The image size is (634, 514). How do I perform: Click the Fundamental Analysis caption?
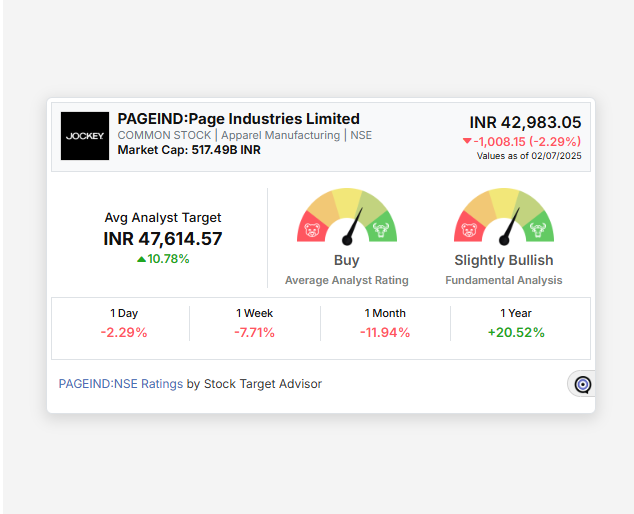pos(504,280)
